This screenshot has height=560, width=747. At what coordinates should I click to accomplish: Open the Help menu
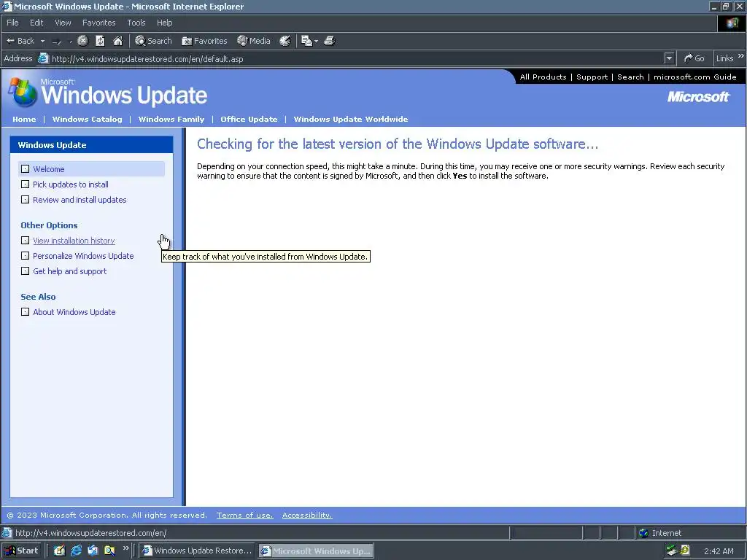point(164,23)
